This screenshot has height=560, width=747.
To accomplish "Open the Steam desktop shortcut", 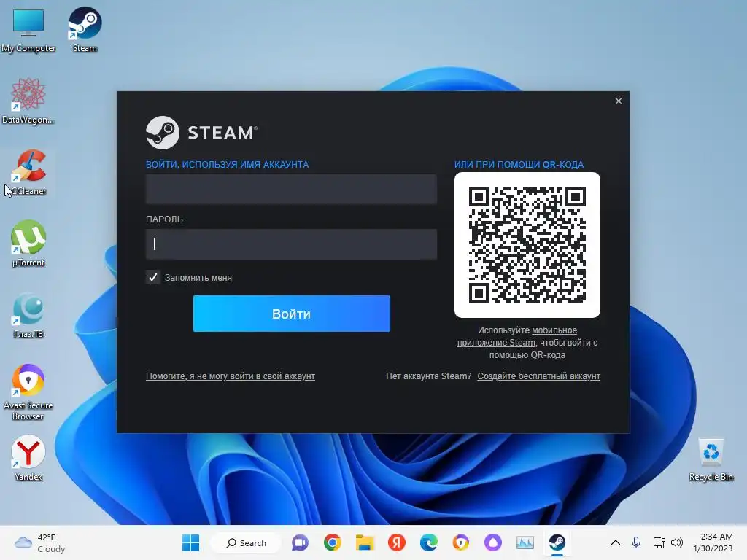I will click(85, 28).
